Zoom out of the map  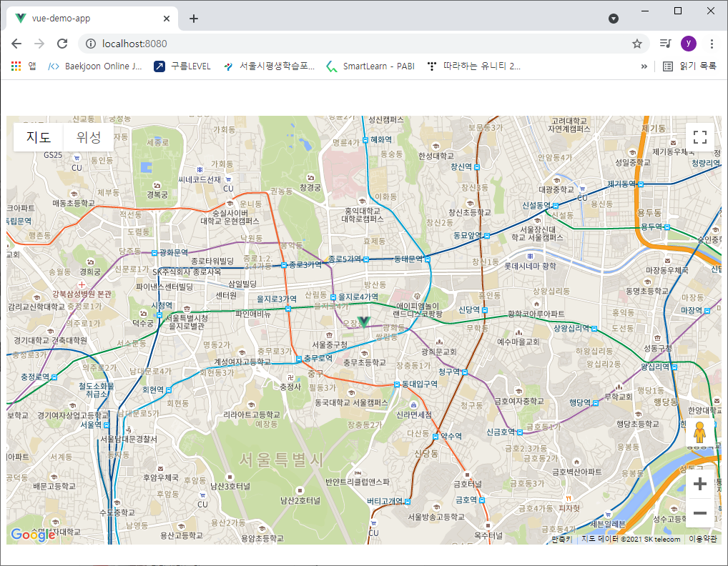[699, 513]
